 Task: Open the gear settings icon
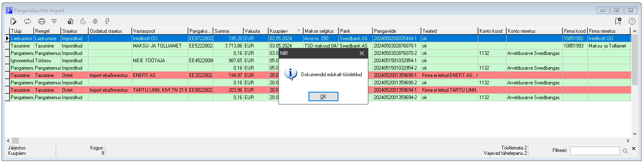point(95,21)
